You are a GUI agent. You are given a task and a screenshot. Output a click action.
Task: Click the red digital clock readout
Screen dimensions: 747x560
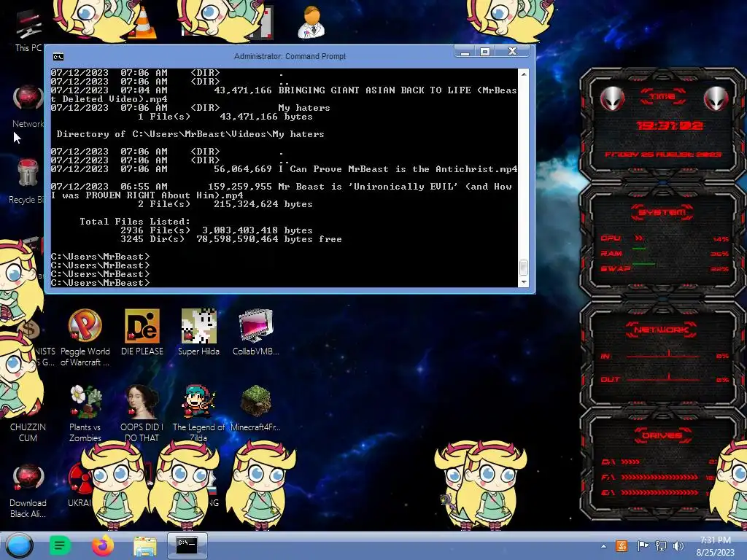click(x=670, y=125)
